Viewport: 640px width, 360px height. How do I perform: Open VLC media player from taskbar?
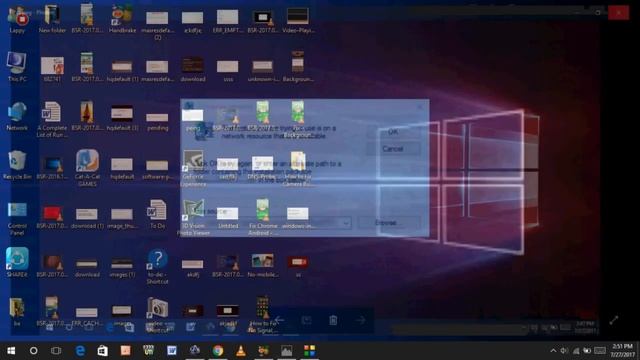pos(241,351)
